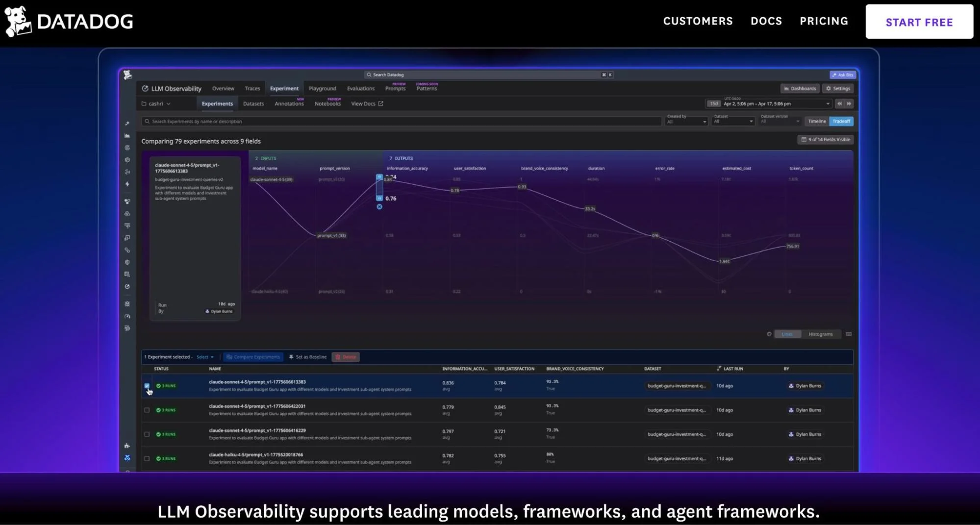Click the reset icon left of the Lines toggle
Screen dimensions: 980x525
coord(769,334)
